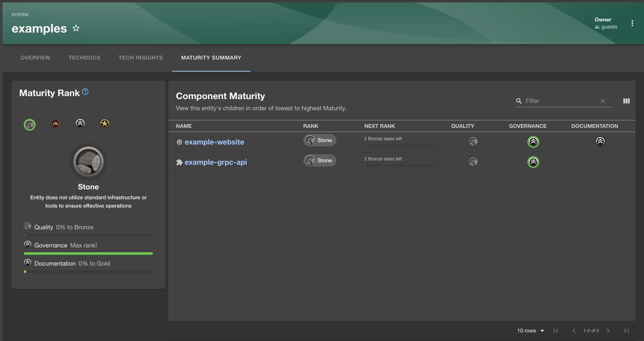Star the examples system as favorite
The image size is (644, 341).
pos(75,28)
